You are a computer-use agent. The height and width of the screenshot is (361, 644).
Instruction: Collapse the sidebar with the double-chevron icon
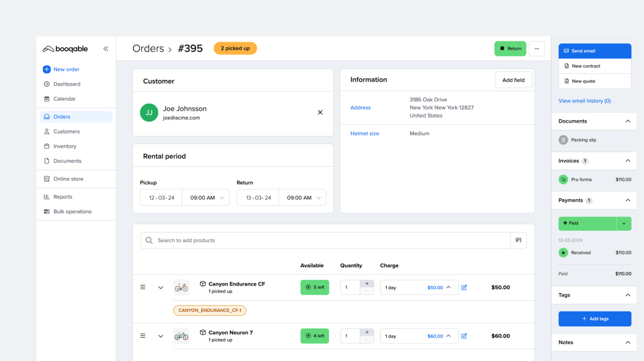(106, 49)
